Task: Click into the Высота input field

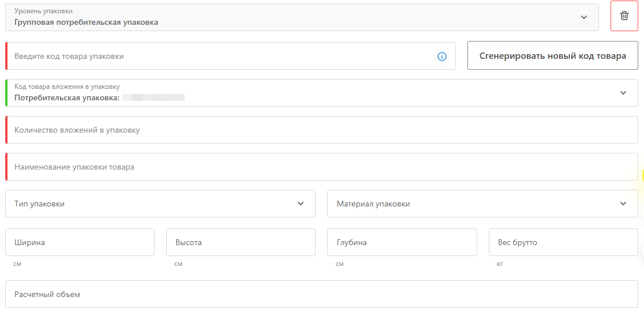Action: (x=241, y=242)
